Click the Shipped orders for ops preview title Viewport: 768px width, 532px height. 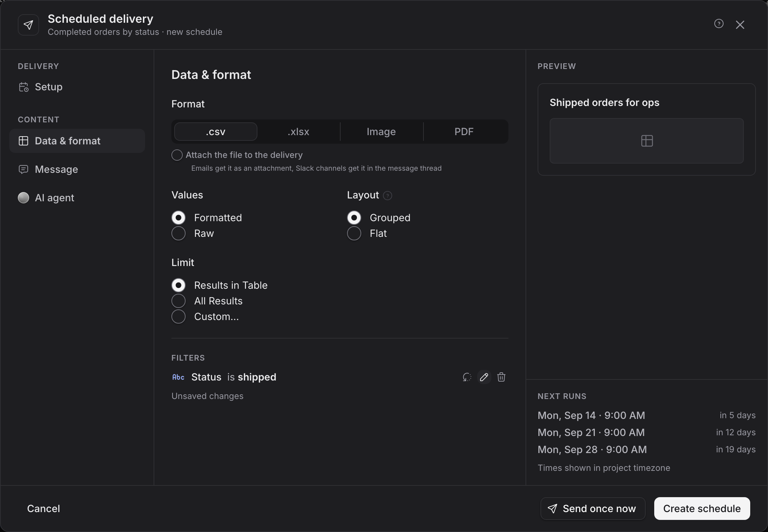tap(604, 102)
